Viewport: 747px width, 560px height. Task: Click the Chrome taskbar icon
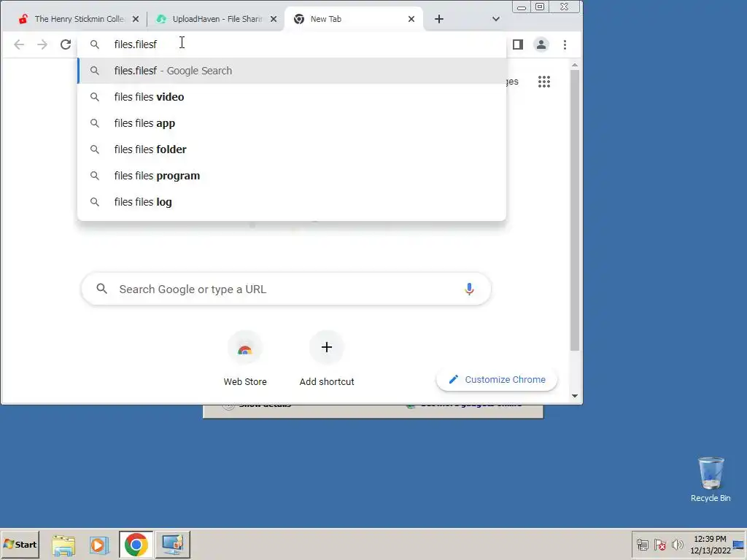[x=136, y=545]
